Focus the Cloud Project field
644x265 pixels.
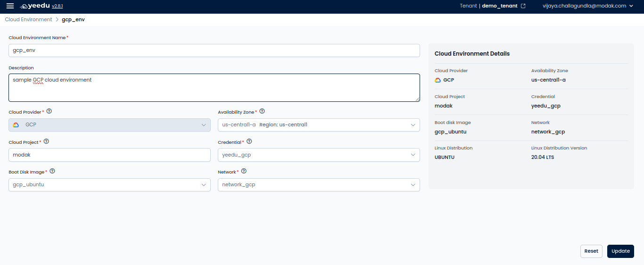[x=109, y=155]
